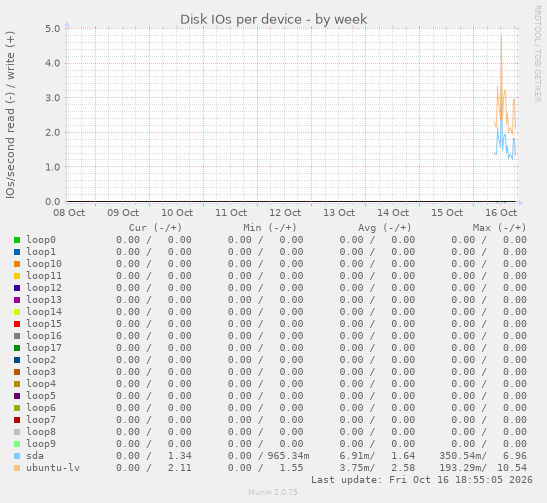Click the 'Cur (-/+)' column header
Viewport: 547px width, 503px height.
pos(155,228)
